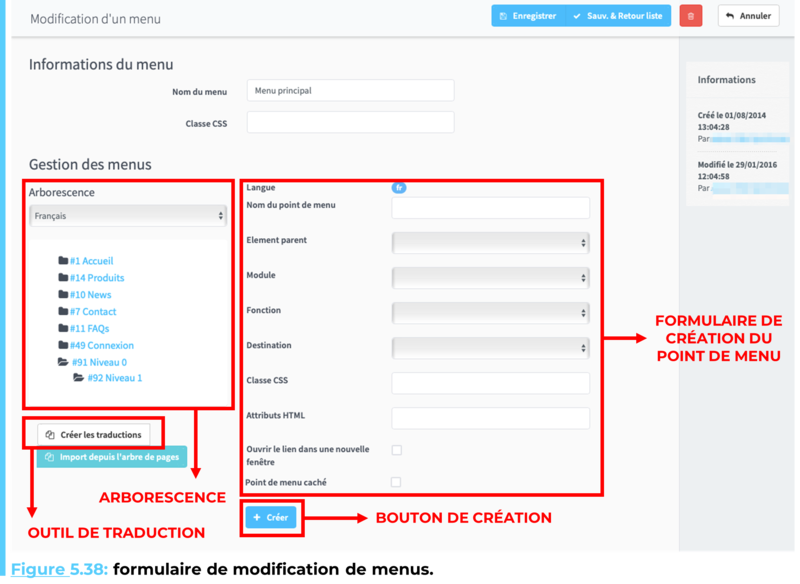Click the Enregistrer button
The height and width of the screenshot is (584, 800).
click(528, 16)
